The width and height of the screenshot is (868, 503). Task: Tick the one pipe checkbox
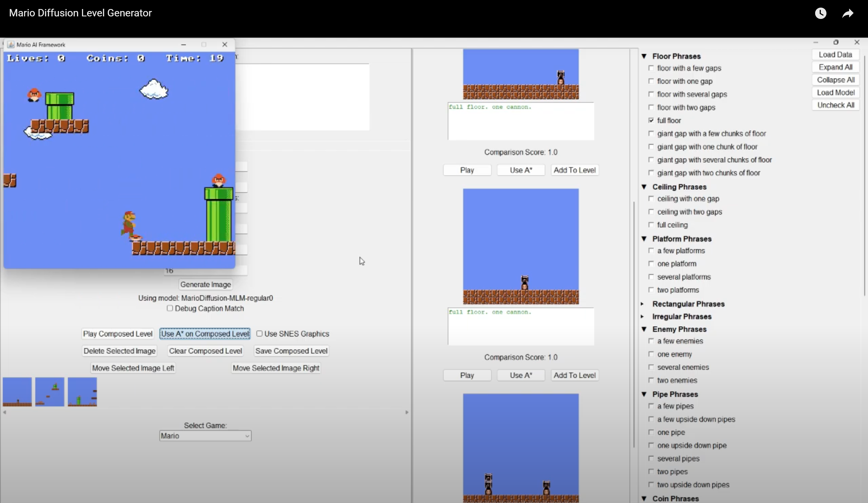[651, 432]
